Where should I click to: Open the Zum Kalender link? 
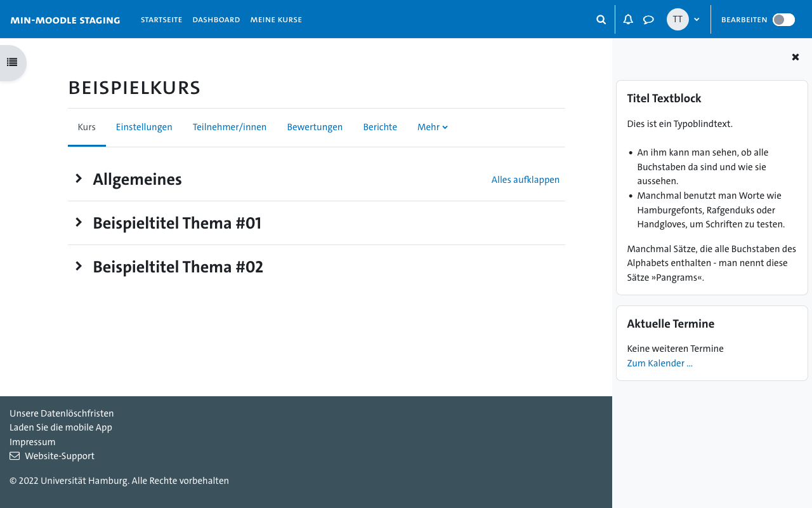click(x=660, y=363)
